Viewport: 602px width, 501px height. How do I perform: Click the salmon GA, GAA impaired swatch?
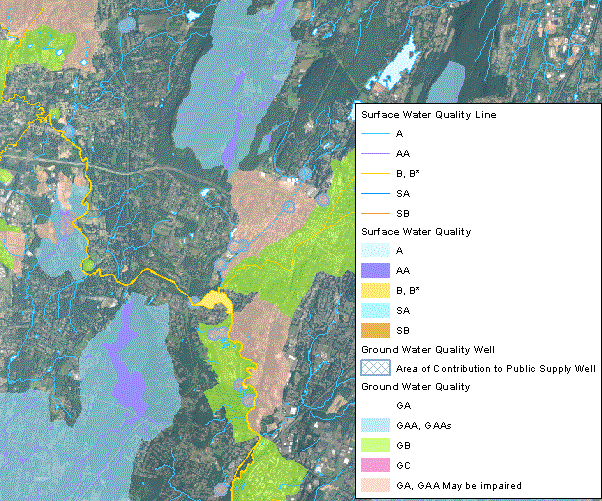[375, 485]
